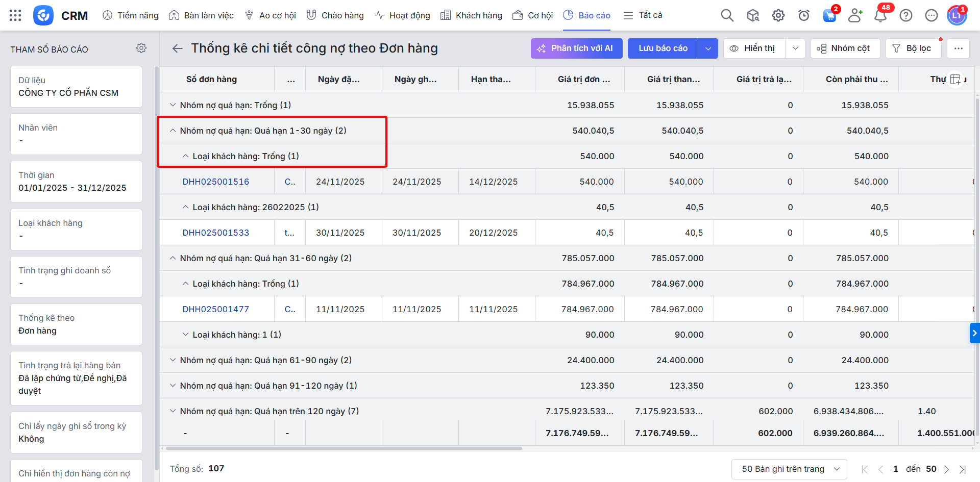Screen dimensions: 980x482
Task: Collapse group Quá hạn 1-30 ngày
Action: pos(173,131)
